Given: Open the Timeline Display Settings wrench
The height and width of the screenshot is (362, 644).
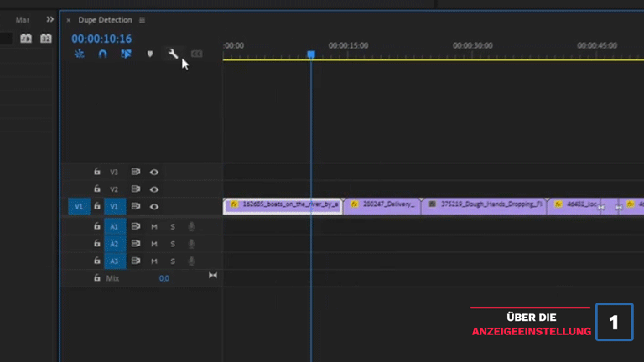Looking at the screenshot, I should point(173,54).
